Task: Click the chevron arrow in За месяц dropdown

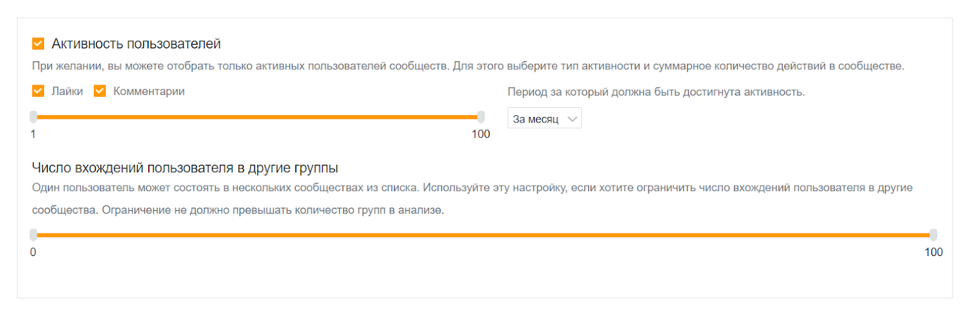Action: tap(573, 119)
